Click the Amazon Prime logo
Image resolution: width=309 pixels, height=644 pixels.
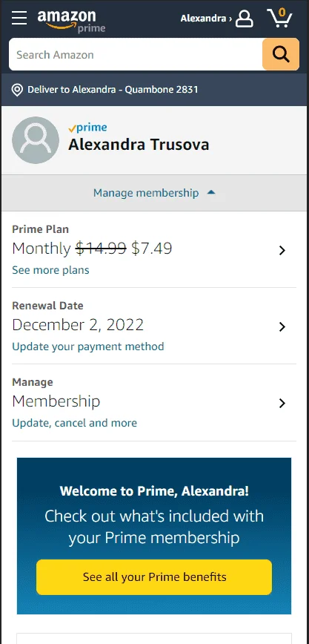[71, 21]
